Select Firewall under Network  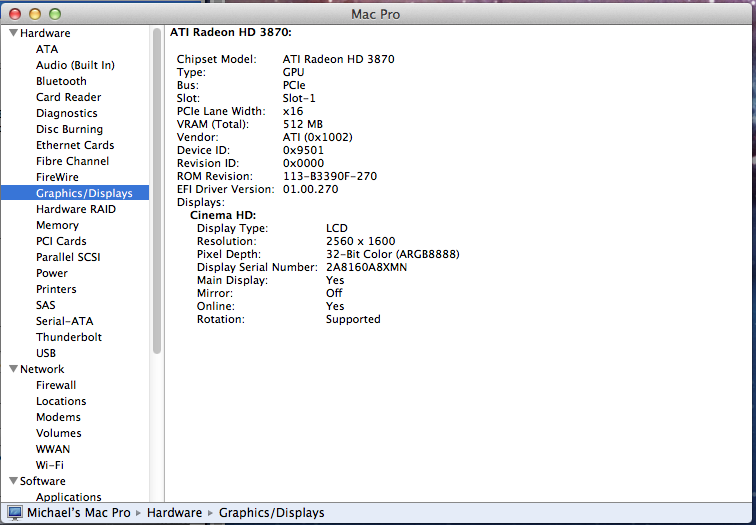point(56,385)
